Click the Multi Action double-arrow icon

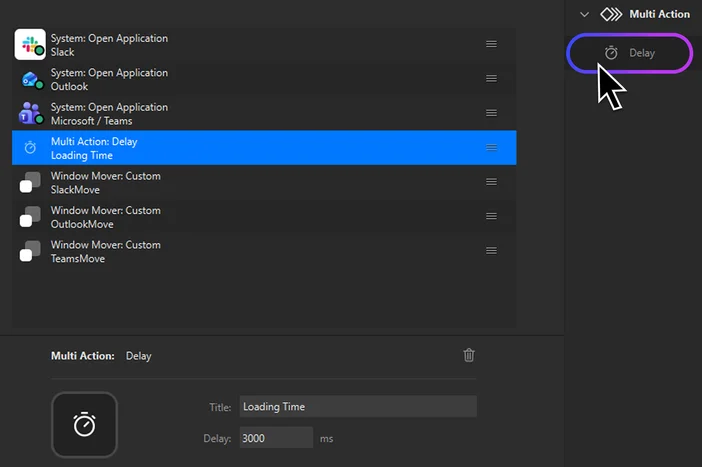pyautogui.click(x=611, y=14)
